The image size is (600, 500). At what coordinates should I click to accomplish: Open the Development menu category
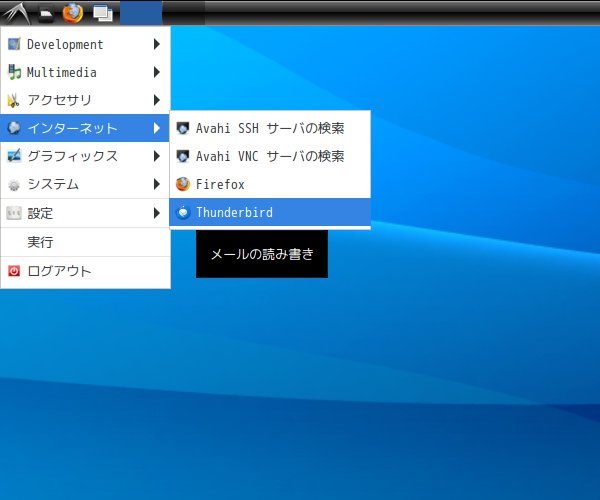pos(85,44)
